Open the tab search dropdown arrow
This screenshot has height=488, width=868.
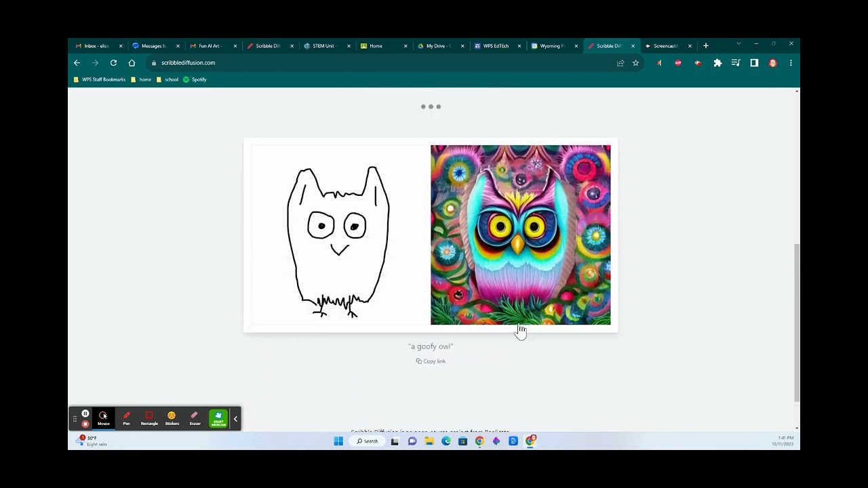[738, 44]
